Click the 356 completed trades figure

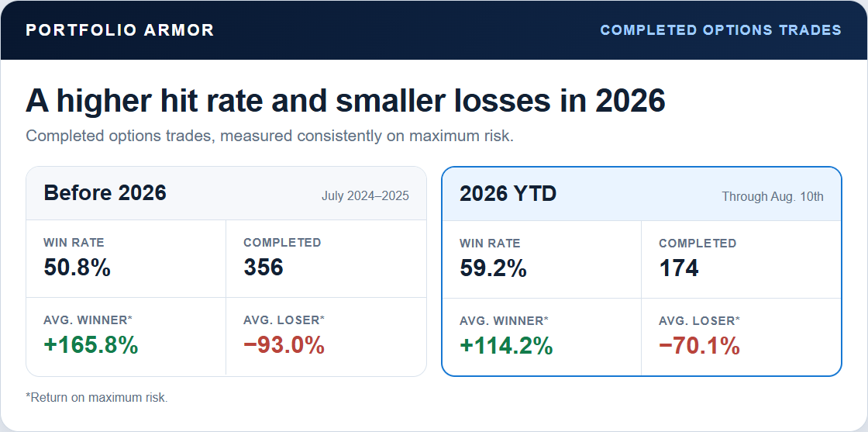(263, 268)
